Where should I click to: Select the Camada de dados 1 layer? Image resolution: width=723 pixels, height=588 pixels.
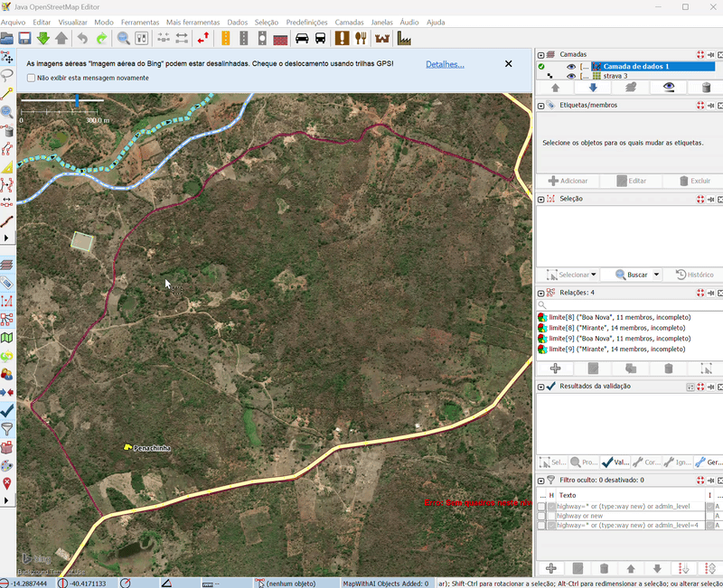tap(636, 66)
